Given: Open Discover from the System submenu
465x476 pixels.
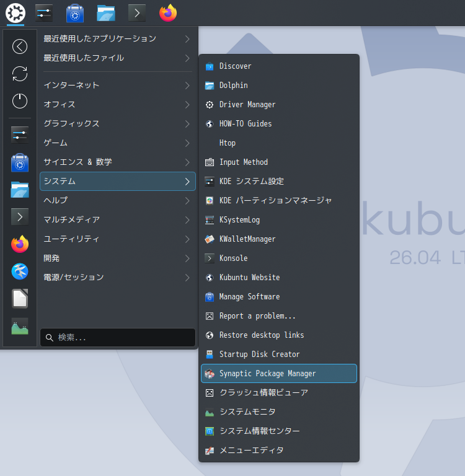Looking at the screenshot, I should pyautogui.click(x=279, y=66).
